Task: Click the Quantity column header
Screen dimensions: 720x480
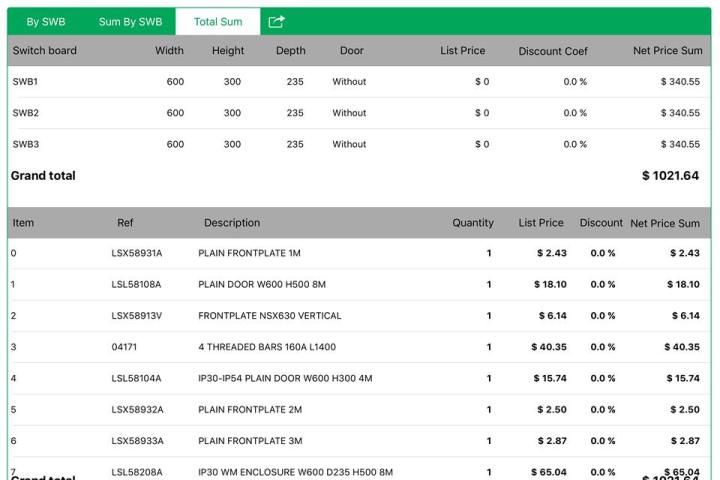Action: tap(473, 223)
